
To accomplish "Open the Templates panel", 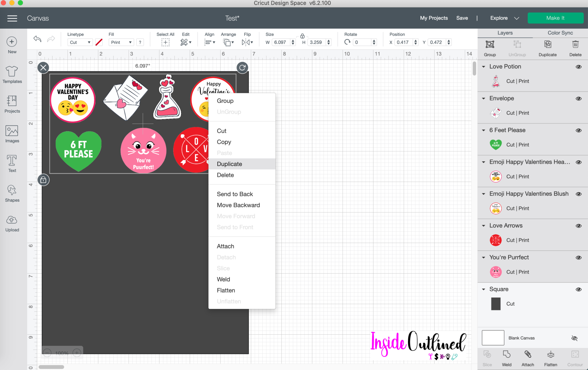I will 12,75.
